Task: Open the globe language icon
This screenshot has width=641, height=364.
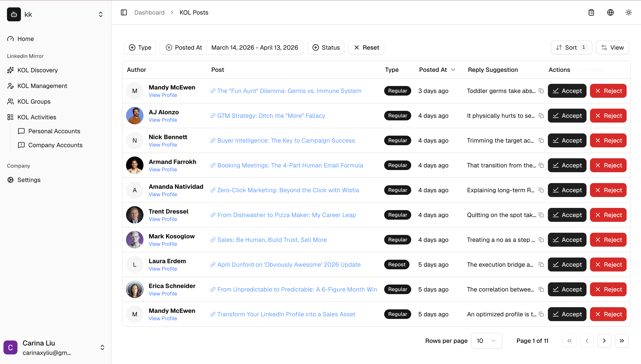Action: tap(610, 12)
